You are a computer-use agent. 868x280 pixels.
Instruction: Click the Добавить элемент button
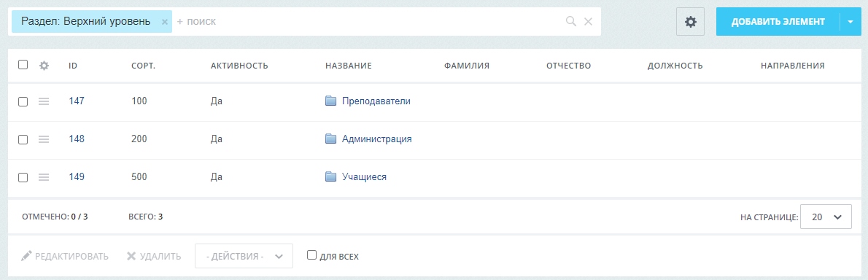click(x=778, y=22)
